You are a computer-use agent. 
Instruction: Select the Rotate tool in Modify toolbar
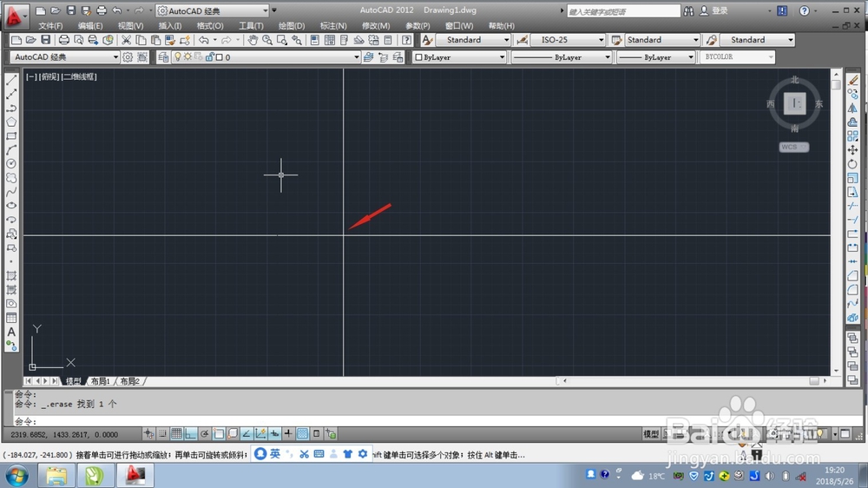(x=852, y=164)
